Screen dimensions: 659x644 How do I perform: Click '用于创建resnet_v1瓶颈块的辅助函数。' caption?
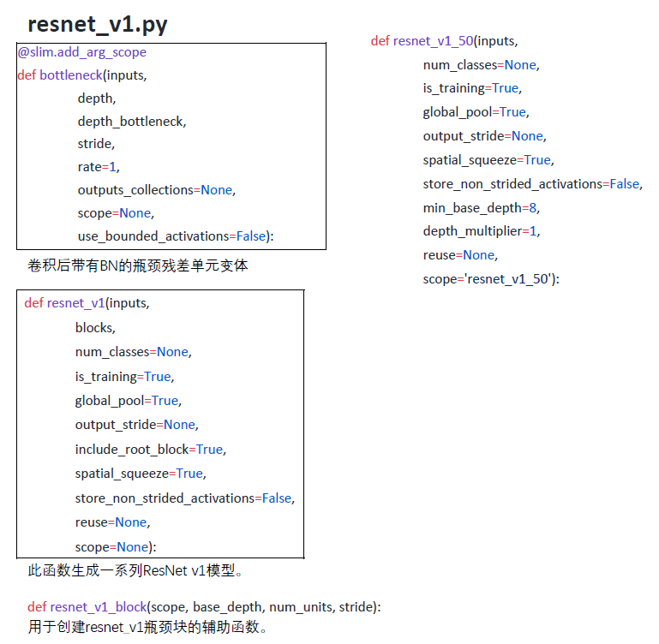click(147, 627)
